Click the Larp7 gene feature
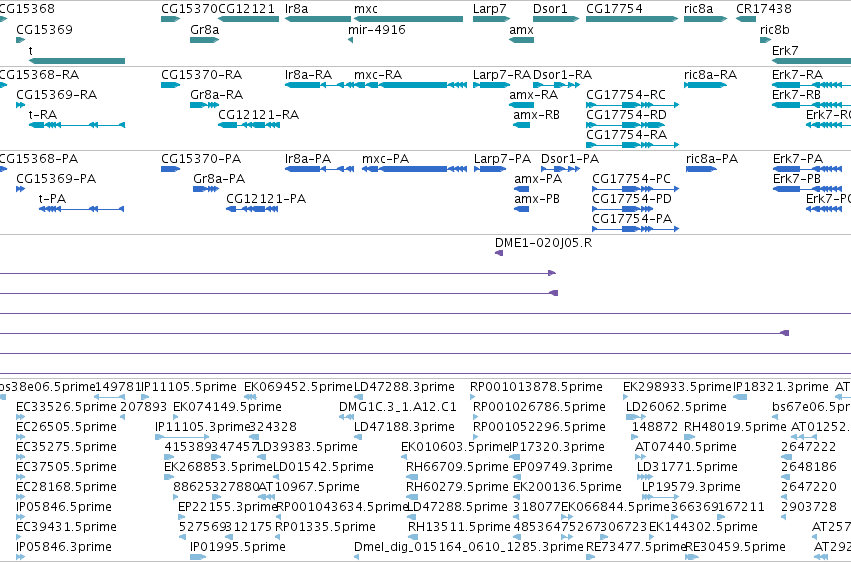Viewport: 851px width, 562px height. click(x=491, y=19)
